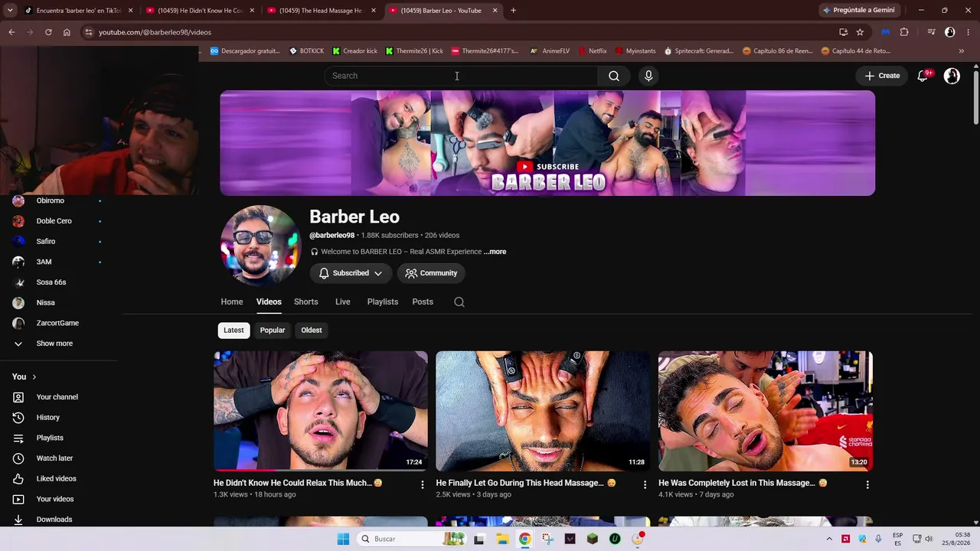Select the Videos tab
980x551 pixels.
pyautogui.click(x=269, y=302)
